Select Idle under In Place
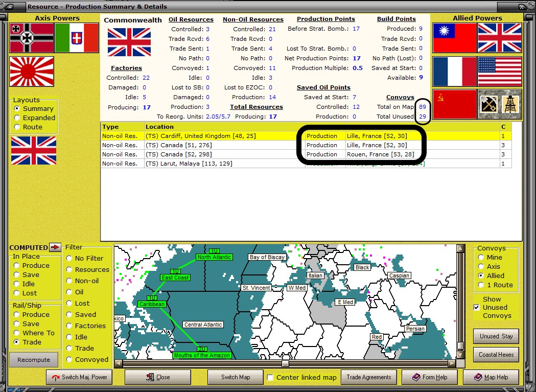Screen dimensions: 536x392 point(24,284)
